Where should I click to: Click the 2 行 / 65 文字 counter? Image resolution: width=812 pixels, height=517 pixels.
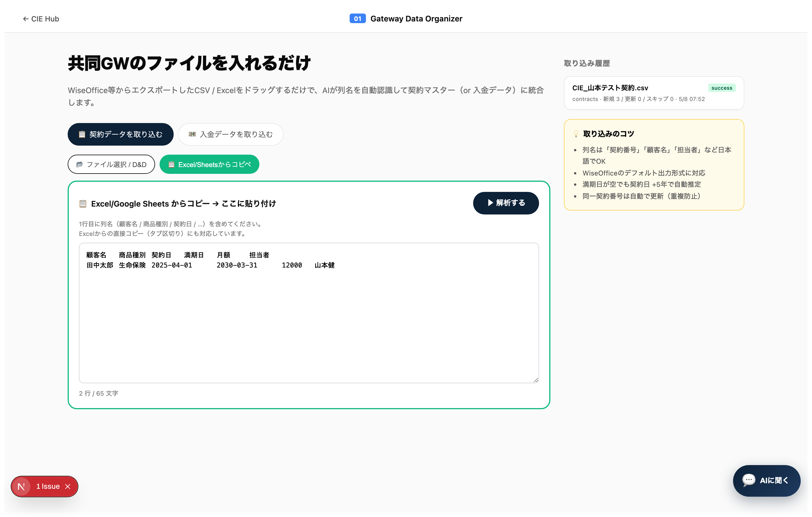[x=98, y=393]
